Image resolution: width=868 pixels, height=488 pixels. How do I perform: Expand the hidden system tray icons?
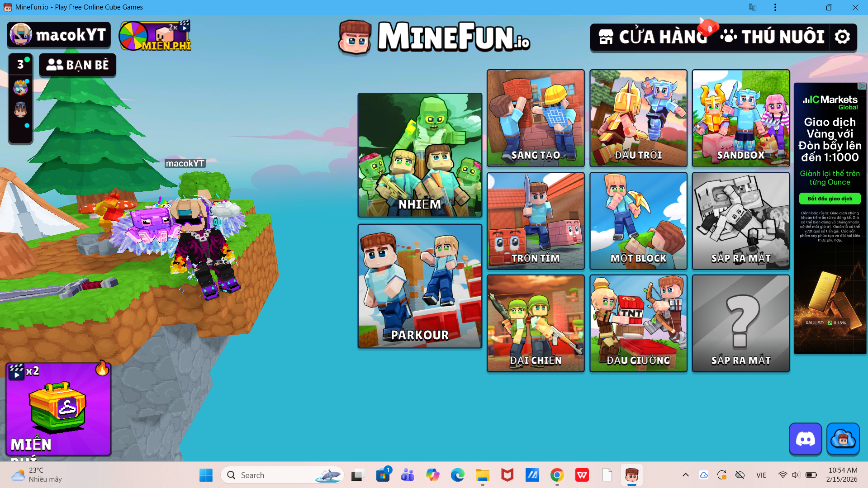click(685, 475)
